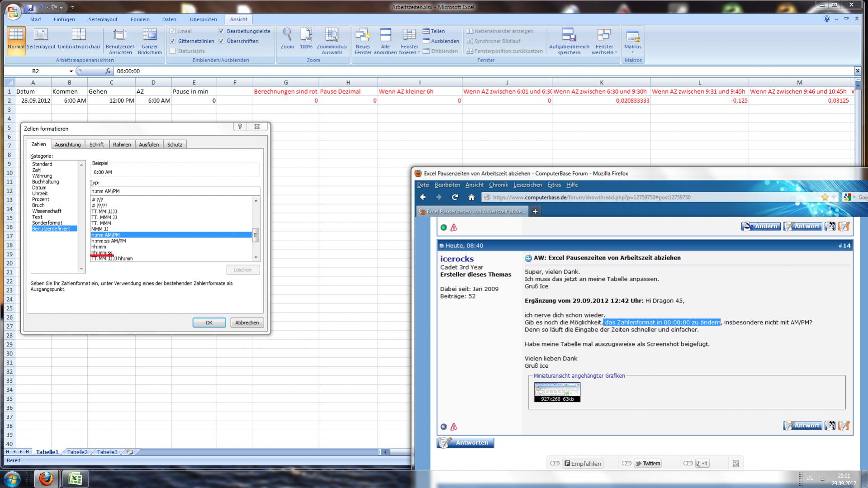This screenshot has width=868, height=488.
Task: Switch to Formeln ribbon tab
Action: (x=140, y=19)
